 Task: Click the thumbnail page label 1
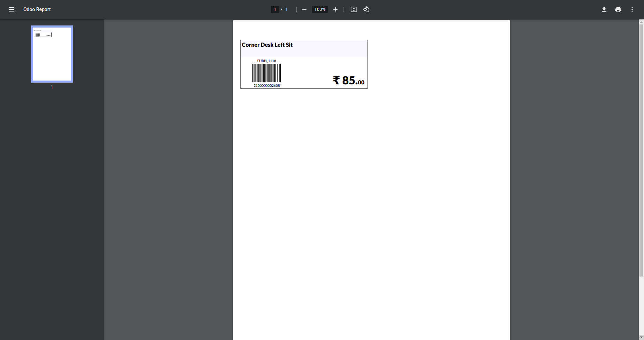(52, 87)
